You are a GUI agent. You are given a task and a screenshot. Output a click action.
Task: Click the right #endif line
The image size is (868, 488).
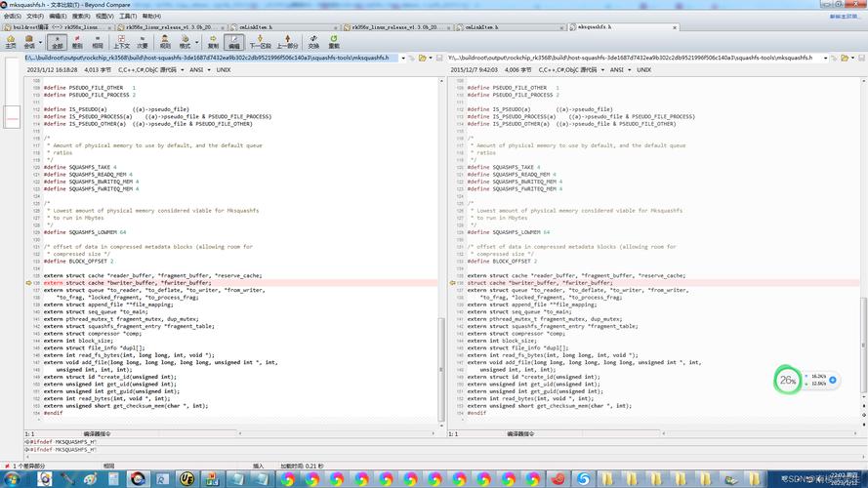tap(476, 413)
